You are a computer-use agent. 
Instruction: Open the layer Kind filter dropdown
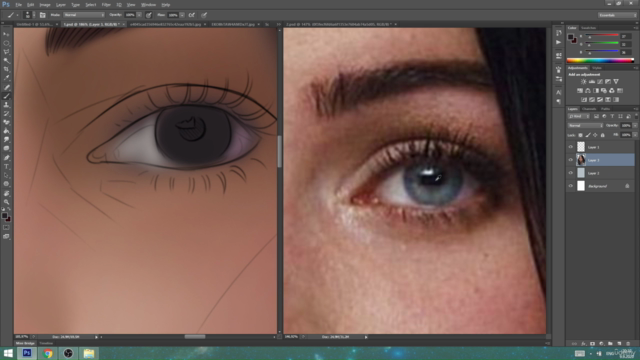pos(579,116)
